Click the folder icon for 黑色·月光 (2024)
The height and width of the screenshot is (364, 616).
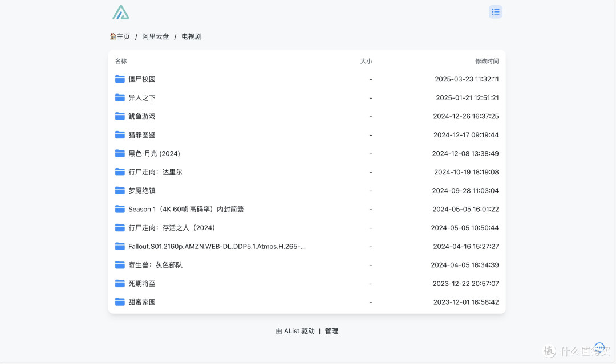[x=120, y=153]
